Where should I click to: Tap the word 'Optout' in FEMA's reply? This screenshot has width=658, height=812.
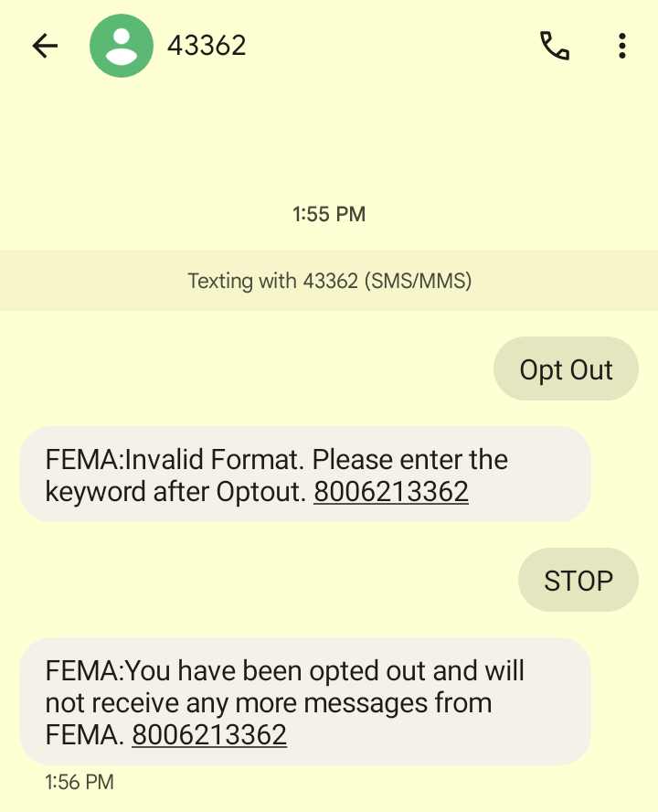click(260, 492)
